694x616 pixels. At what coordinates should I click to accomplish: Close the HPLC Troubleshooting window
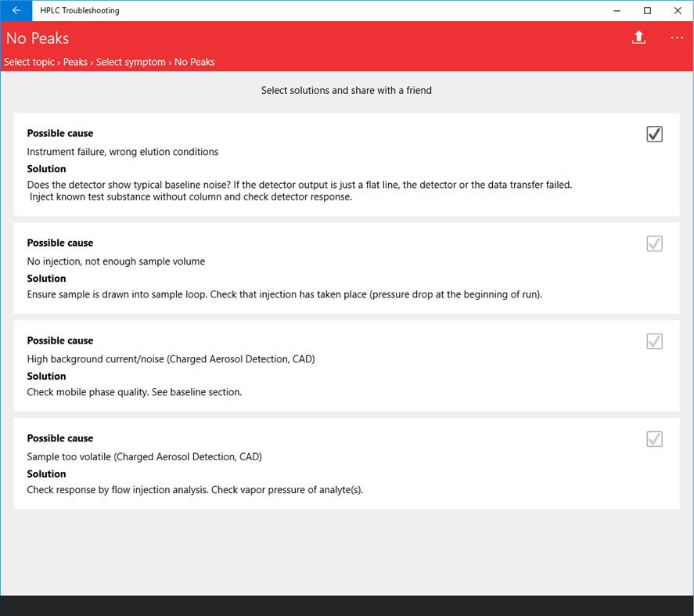678,11
